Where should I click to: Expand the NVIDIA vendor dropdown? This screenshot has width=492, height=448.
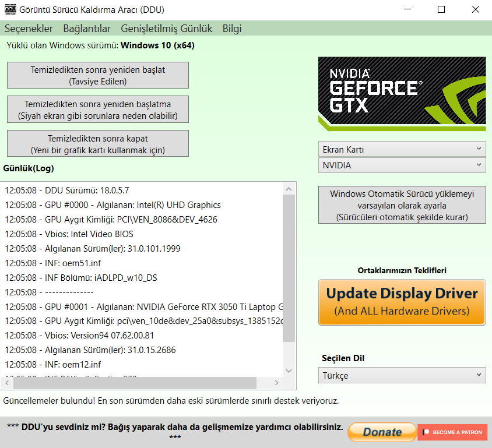click(x=402, y=165)
